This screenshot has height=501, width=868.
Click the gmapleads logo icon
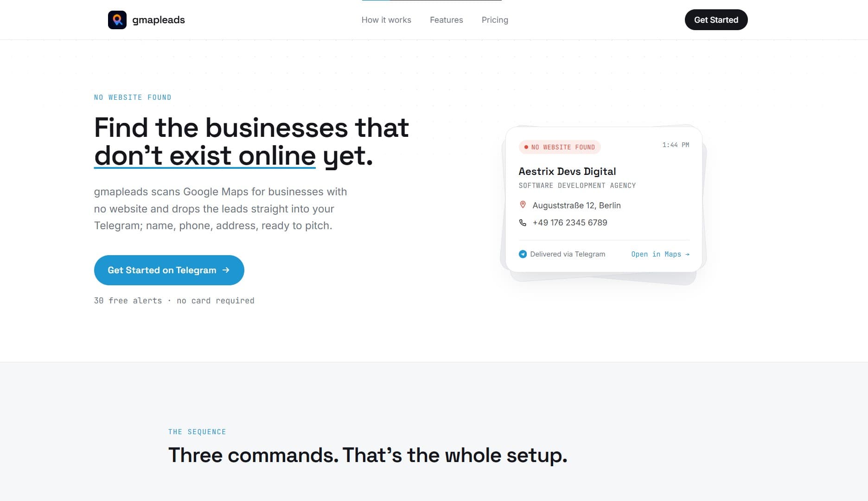117,20
